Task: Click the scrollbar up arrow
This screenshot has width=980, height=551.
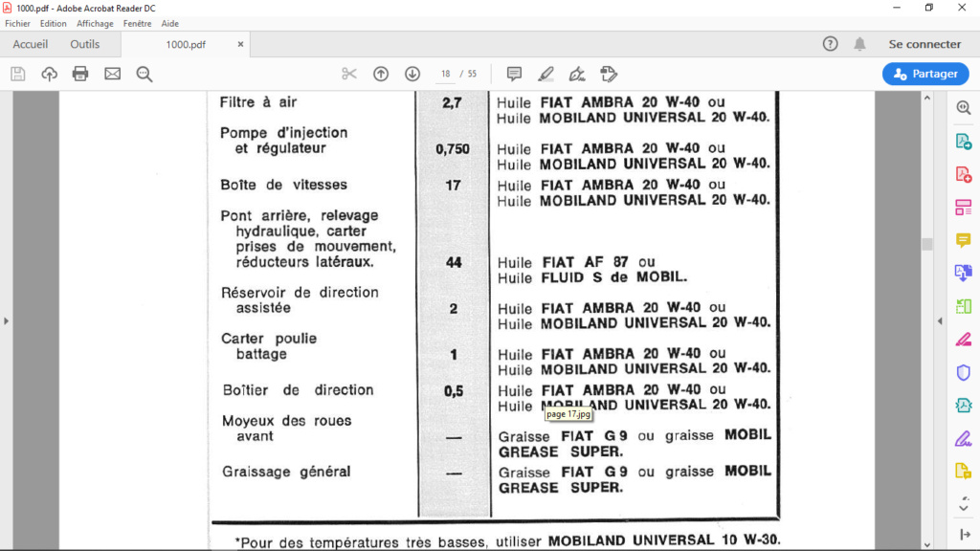Action: (x=926, y=99)
